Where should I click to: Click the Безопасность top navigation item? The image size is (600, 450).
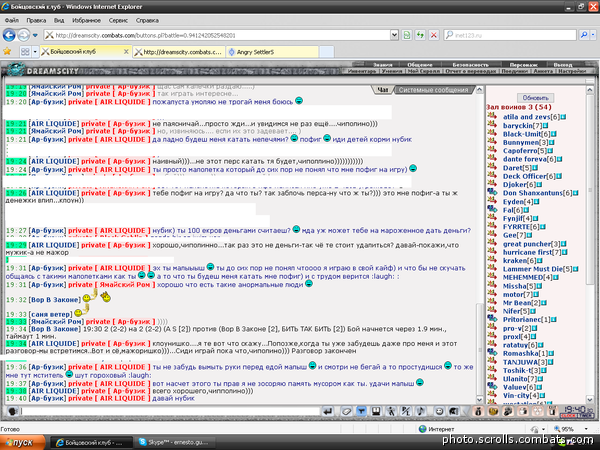click(x=470, y=65)
